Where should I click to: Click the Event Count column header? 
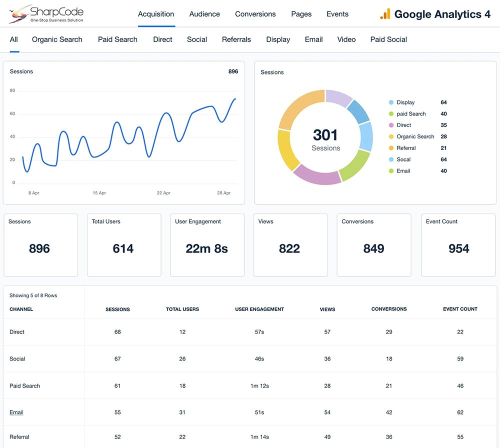pyautogui.click(x=460, y=309)
